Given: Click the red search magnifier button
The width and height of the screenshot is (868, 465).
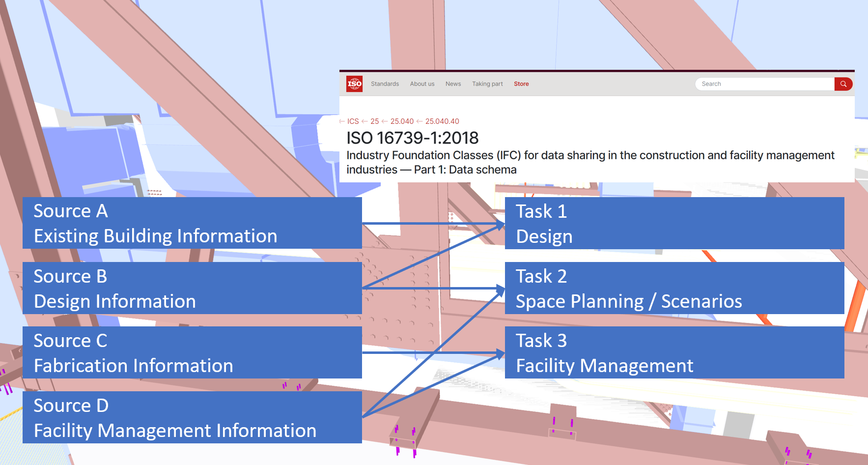Looking at the screenshot, I should [x=843, y=84].
